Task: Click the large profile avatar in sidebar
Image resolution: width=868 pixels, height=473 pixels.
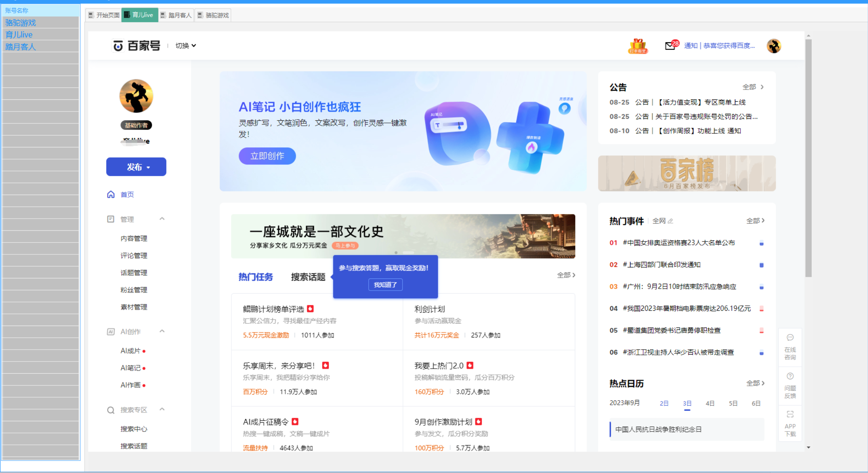Action: coord(136,96)
